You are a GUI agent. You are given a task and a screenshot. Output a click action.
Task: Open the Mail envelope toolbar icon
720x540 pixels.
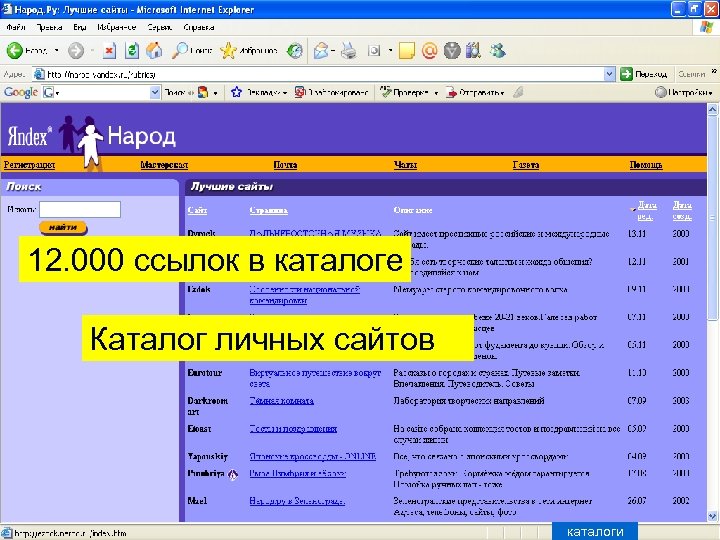point(321,51)
